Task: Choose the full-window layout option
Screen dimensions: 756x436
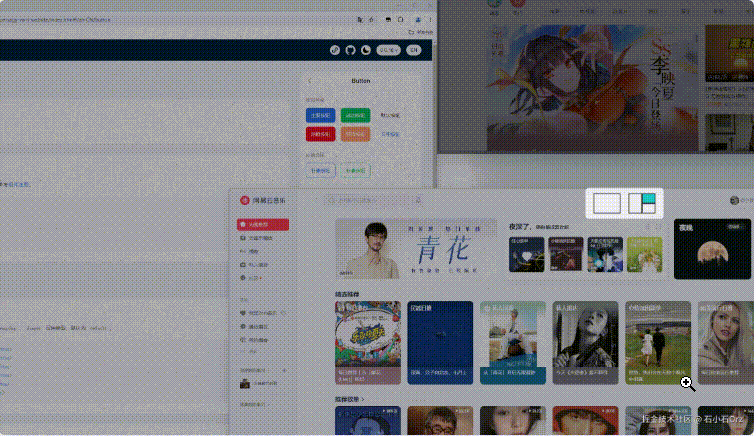Action: click(607, 204)
